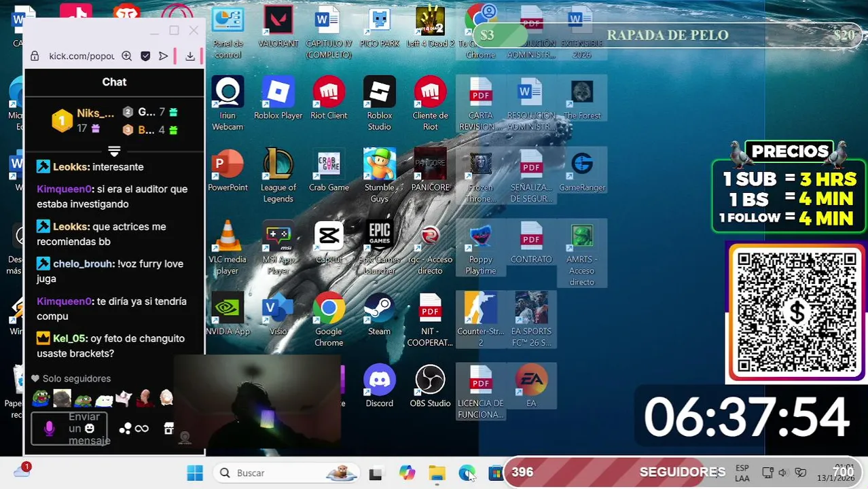Open the PANICORE desktop icon
The height and width of the screenshot is (489, 868).
430,170
